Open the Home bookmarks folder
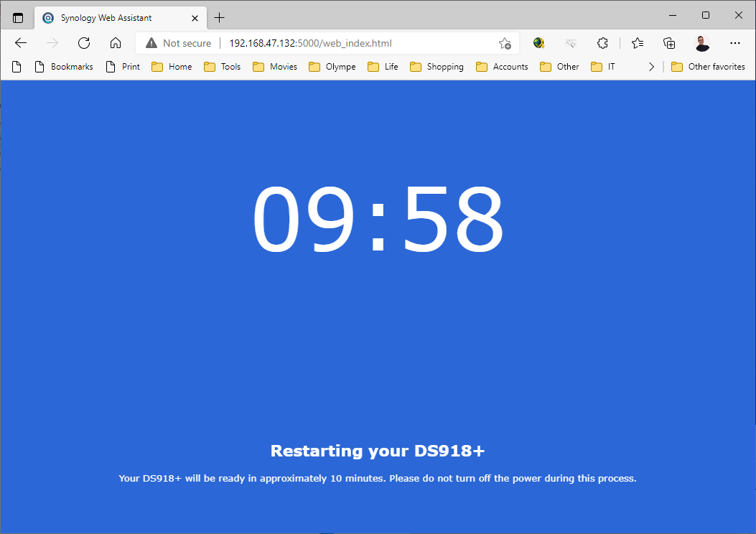756x534 pixels. click(x=172, y=67)
